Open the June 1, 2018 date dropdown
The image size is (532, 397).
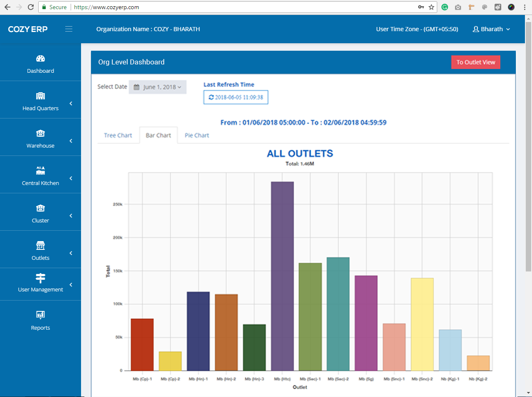(158, 87)
